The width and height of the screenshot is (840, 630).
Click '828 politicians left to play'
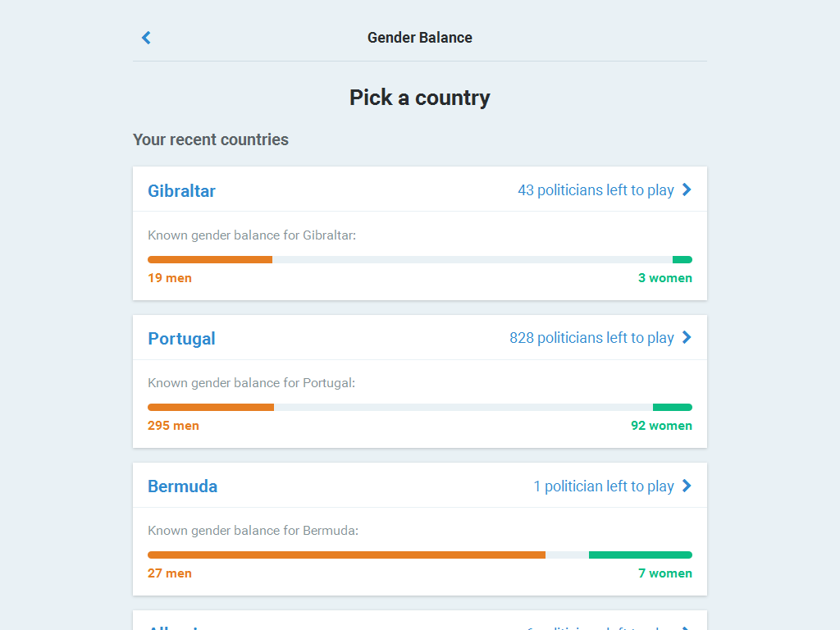(591, 338)
